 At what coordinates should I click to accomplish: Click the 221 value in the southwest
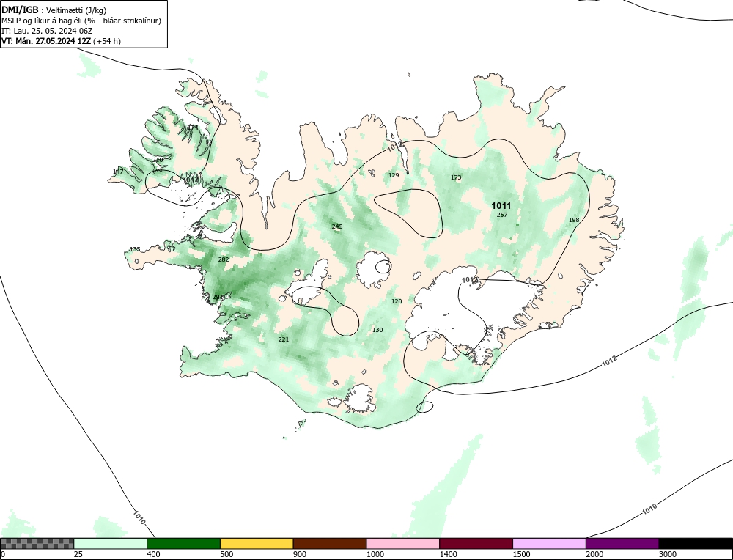283,339
